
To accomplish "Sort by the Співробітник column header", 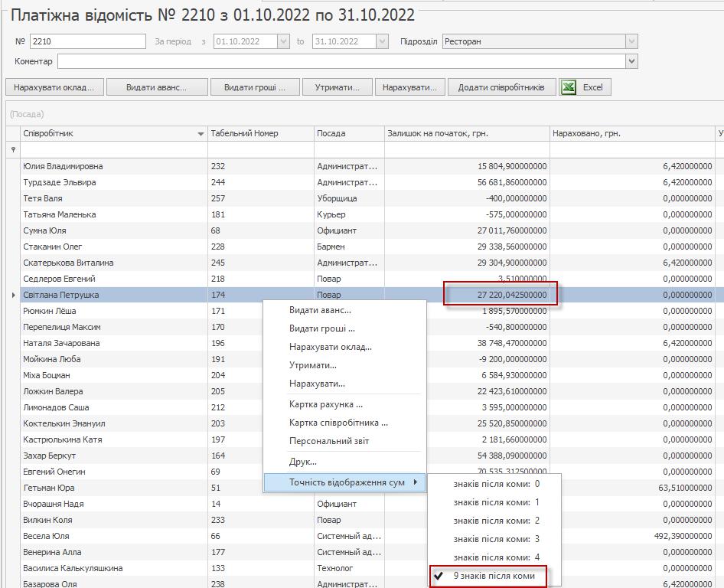I will coord(107,133).
